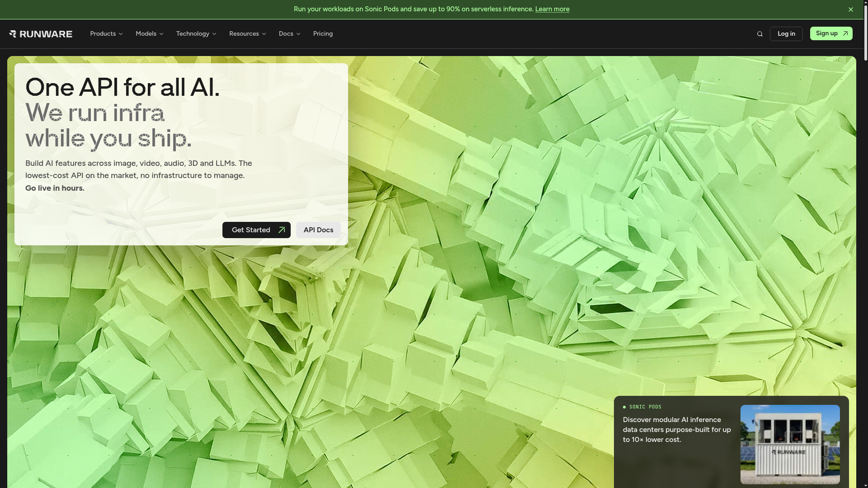
Task: Click the Runware logo in the header
Action: (x=41, y=34)
